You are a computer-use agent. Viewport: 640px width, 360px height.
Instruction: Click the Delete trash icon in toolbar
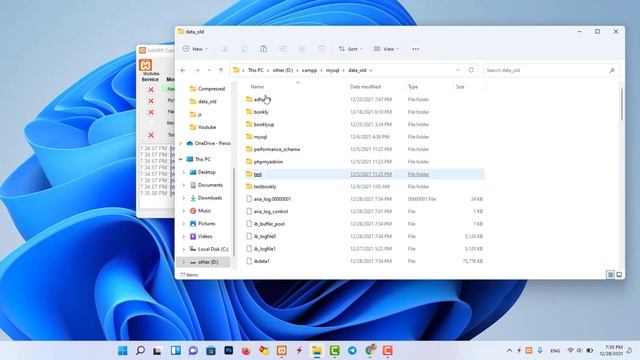(321, 49)
